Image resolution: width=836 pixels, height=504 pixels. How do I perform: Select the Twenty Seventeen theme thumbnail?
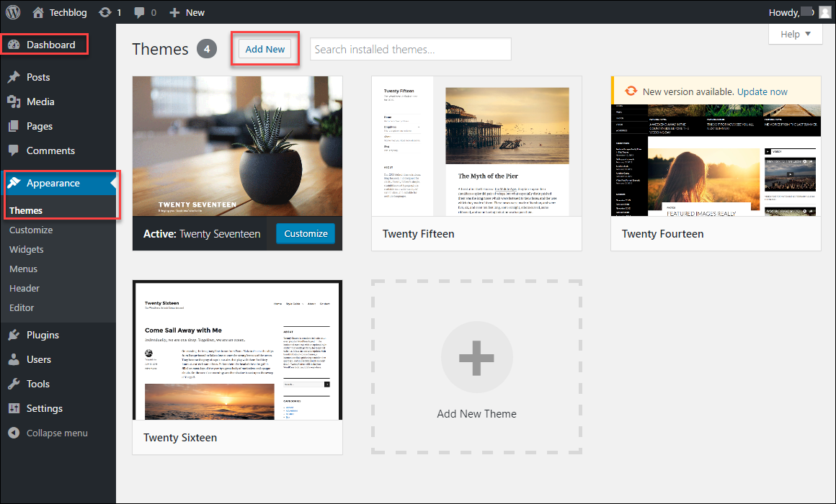click(x=237, y=146)
